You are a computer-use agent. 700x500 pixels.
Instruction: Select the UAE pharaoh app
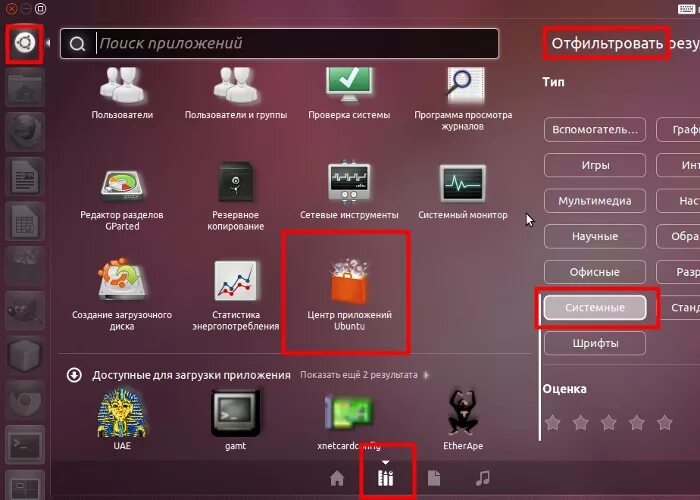point(122,419)
